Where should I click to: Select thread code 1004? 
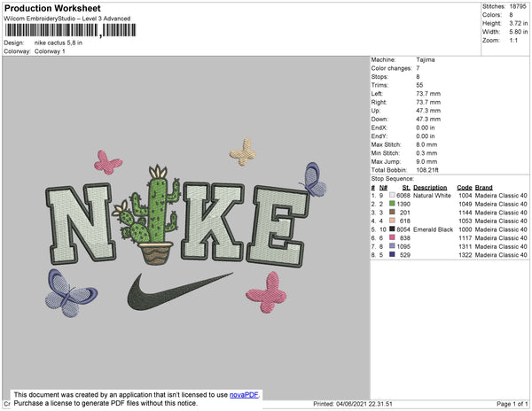tap(465, 196)
